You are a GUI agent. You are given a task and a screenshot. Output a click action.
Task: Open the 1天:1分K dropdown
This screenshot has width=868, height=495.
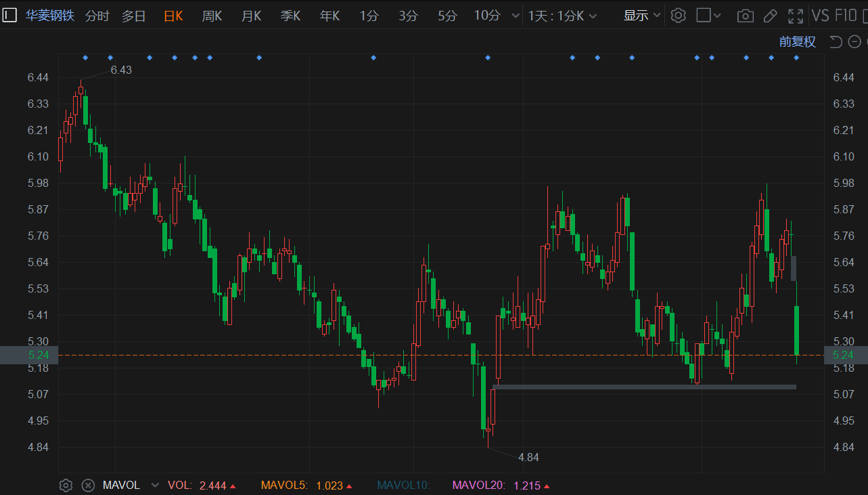point(562,16)
